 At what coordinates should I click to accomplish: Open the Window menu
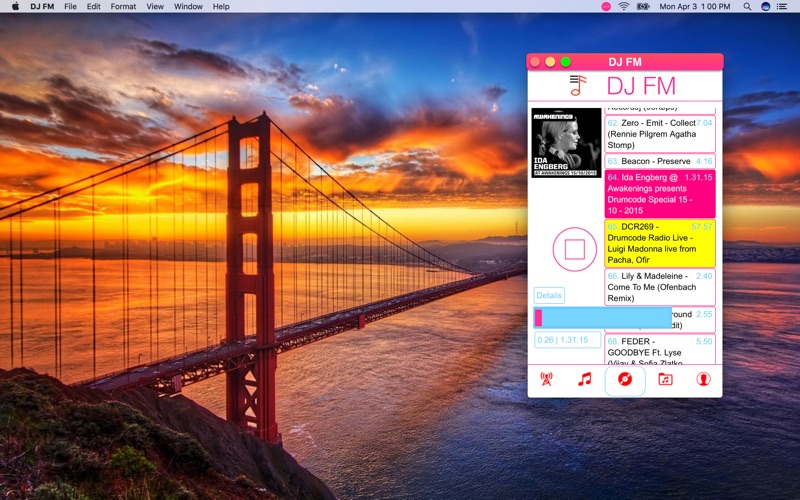click(188, 7)
